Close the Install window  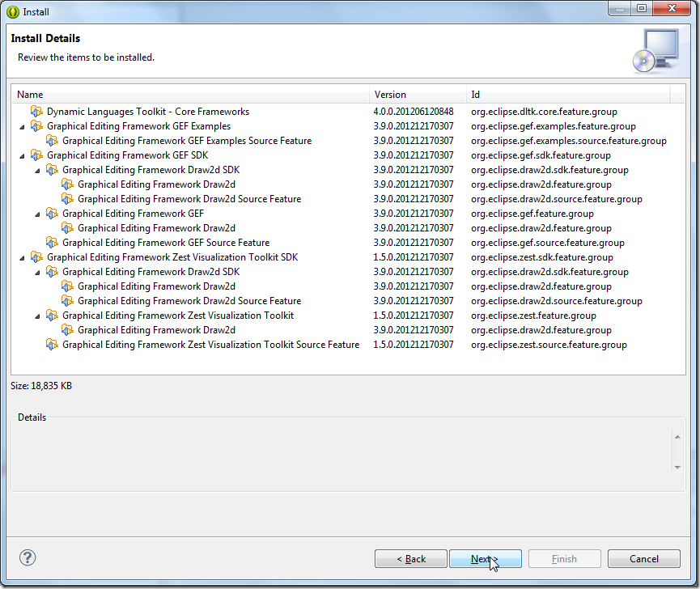(672, 8)
